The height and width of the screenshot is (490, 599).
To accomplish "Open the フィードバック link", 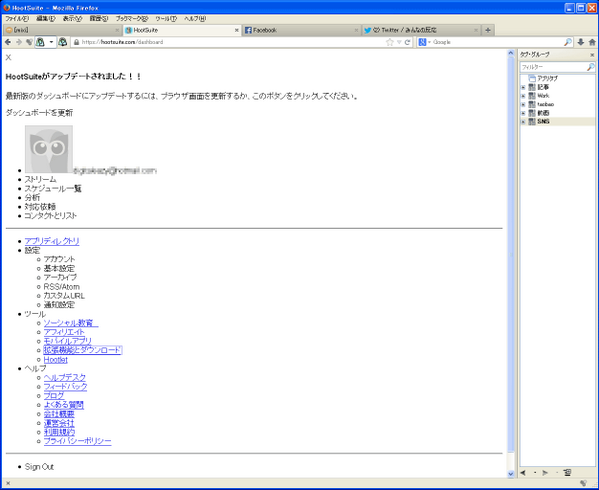I will point(65,387).
